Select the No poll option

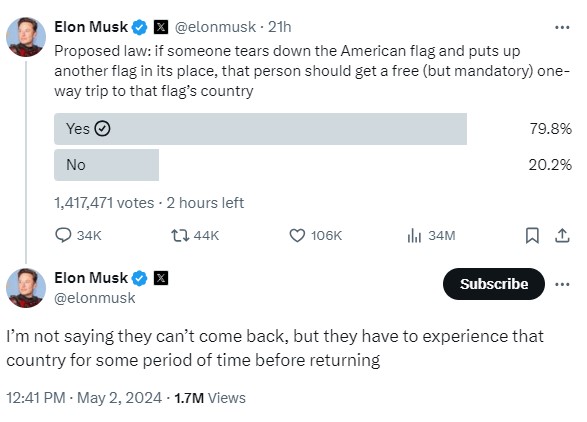(x=106, y=165)
